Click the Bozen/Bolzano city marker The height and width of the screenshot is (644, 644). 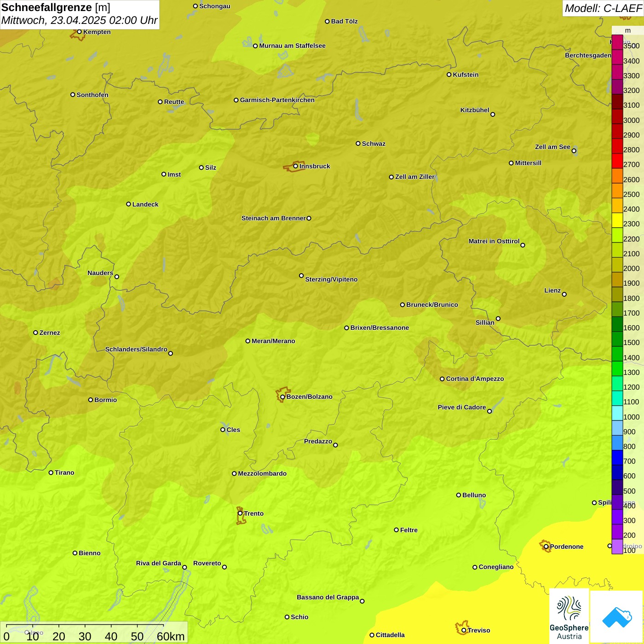click(282, 397)
